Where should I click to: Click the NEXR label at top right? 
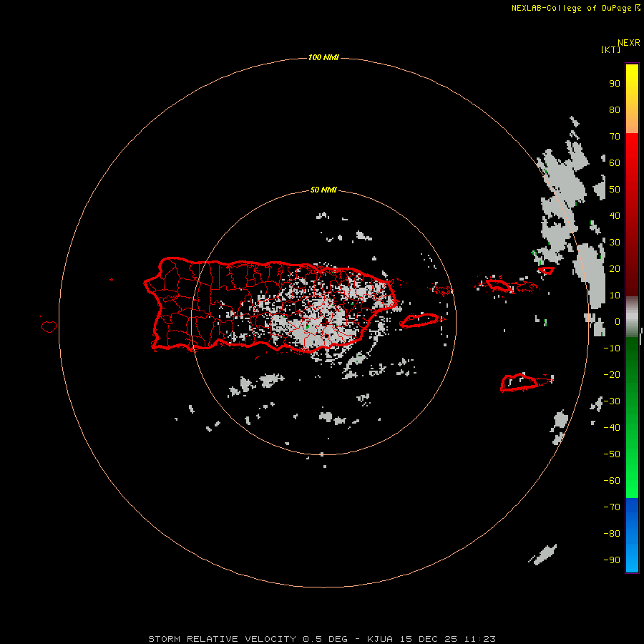click(x=629, y=43)
